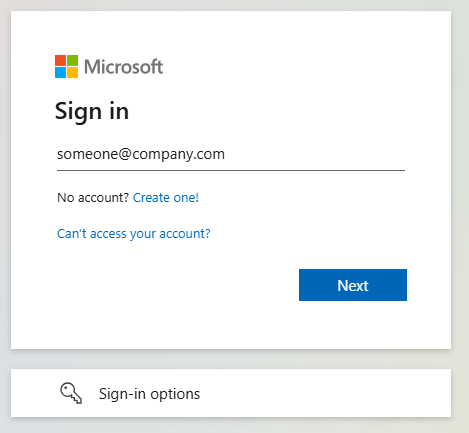The height and width of the screenshot is (433, 469).
Task: Click the blue square in Microsoft logo
Action: click(60, 73)
